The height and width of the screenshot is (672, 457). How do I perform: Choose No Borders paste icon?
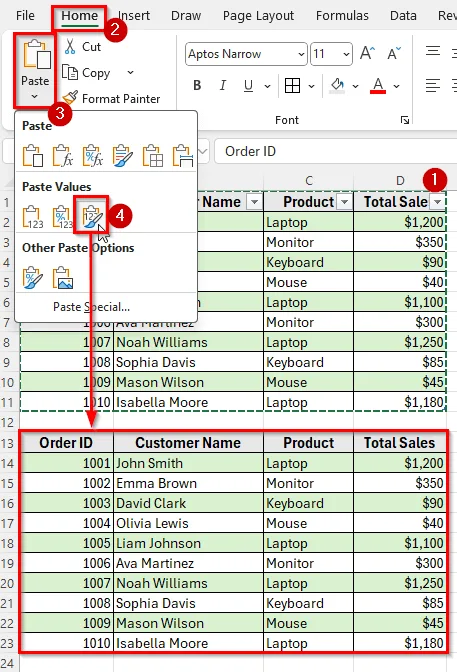pos(153,155)
